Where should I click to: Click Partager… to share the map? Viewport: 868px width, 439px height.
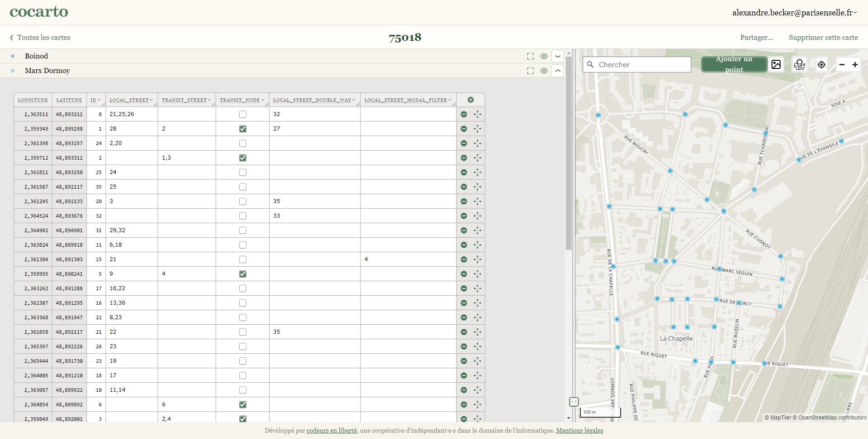[x=757, y=38]
